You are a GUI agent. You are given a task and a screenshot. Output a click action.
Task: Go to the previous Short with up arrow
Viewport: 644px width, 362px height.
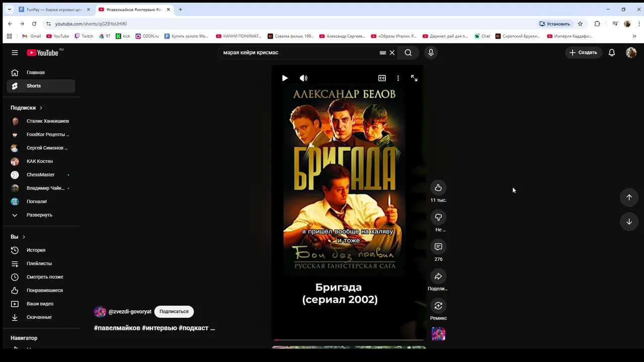(x=629, y=198)
